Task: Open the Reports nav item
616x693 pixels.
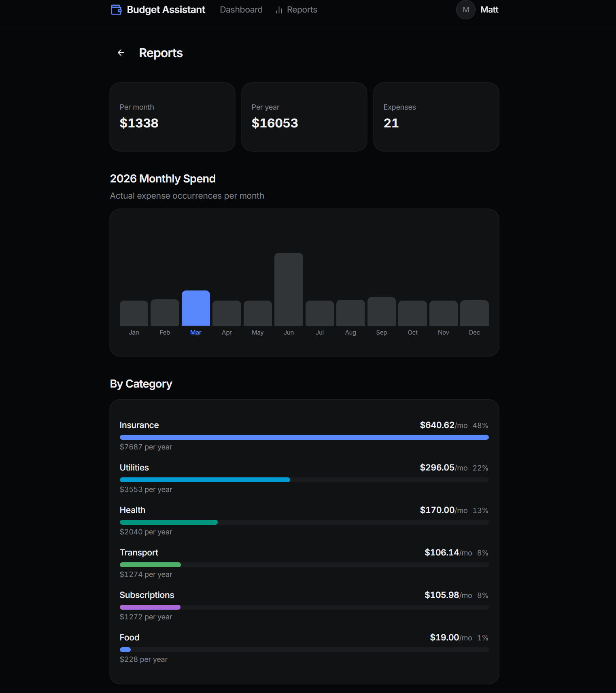Action: click(x=302, y=10)
